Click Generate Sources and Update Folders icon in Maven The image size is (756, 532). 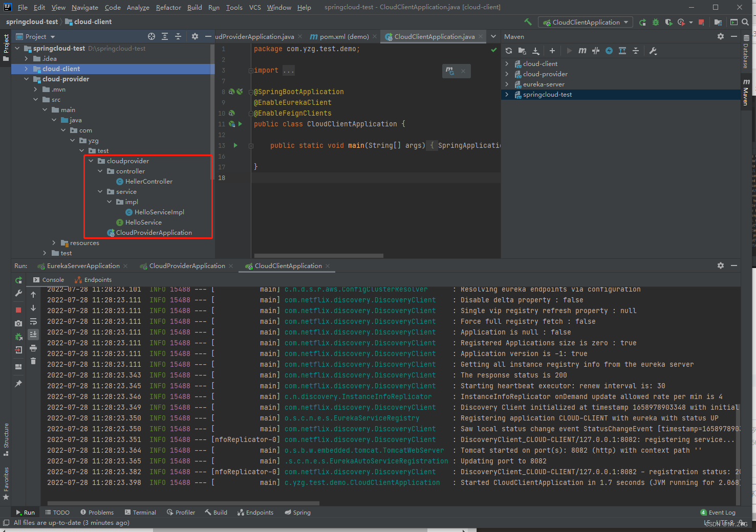click(x=522, y=51)
